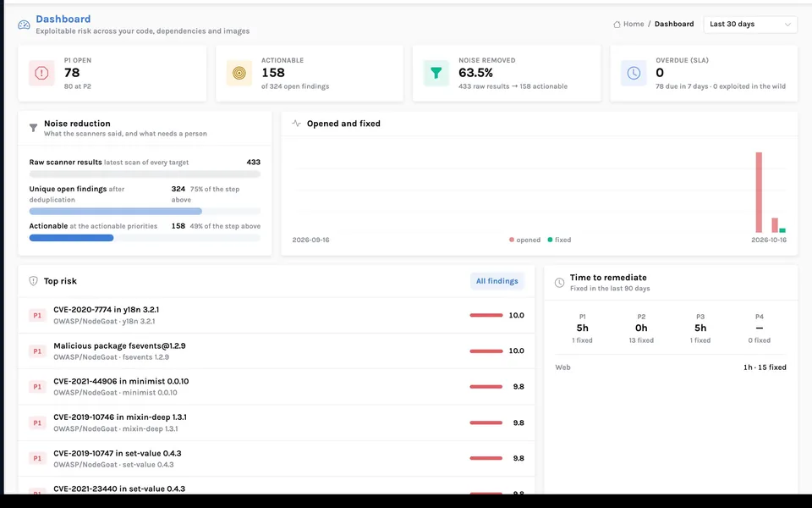Click the yellow target icon in Actionable card

click(239, 73)
